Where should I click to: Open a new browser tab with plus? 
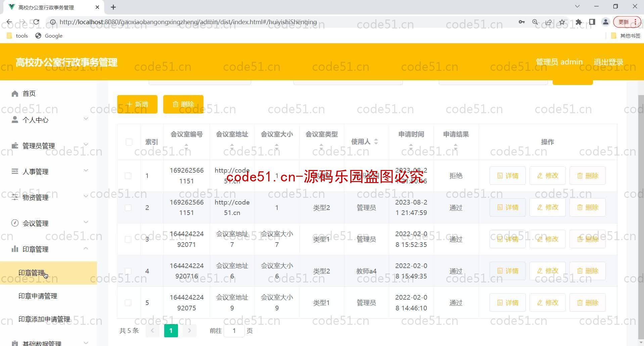[113, 7]
